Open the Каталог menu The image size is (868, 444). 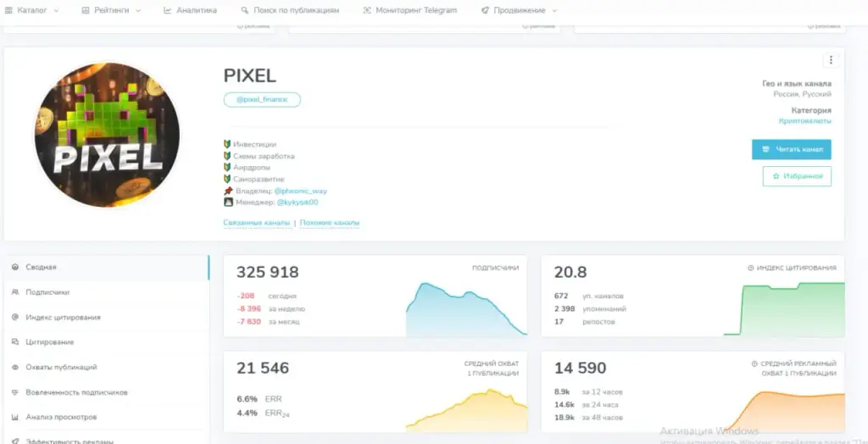(31, 10)
